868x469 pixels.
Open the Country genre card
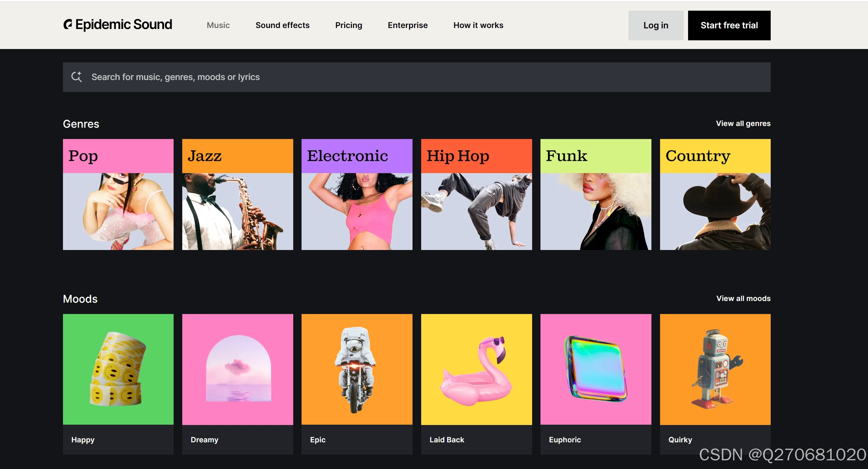(715, 194)
